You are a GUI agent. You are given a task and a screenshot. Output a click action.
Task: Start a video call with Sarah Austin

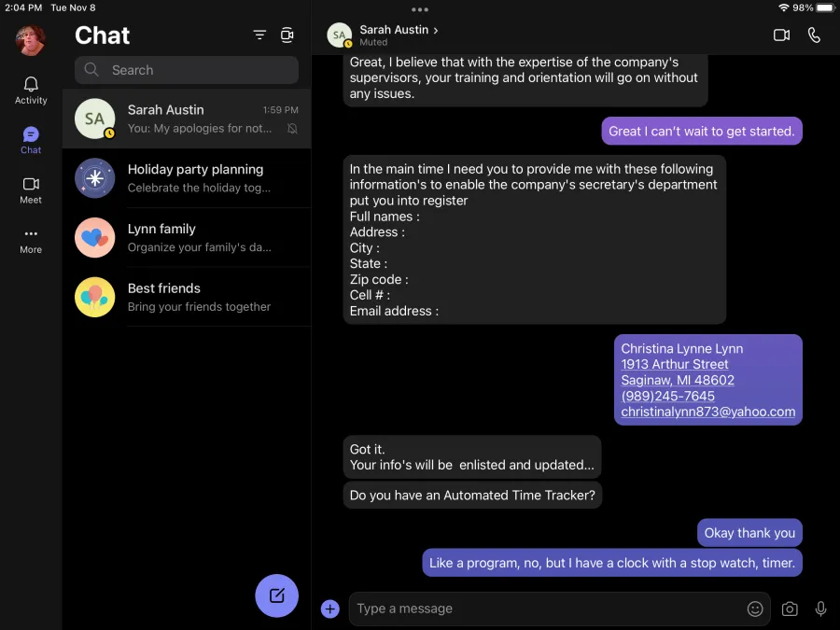781,35
